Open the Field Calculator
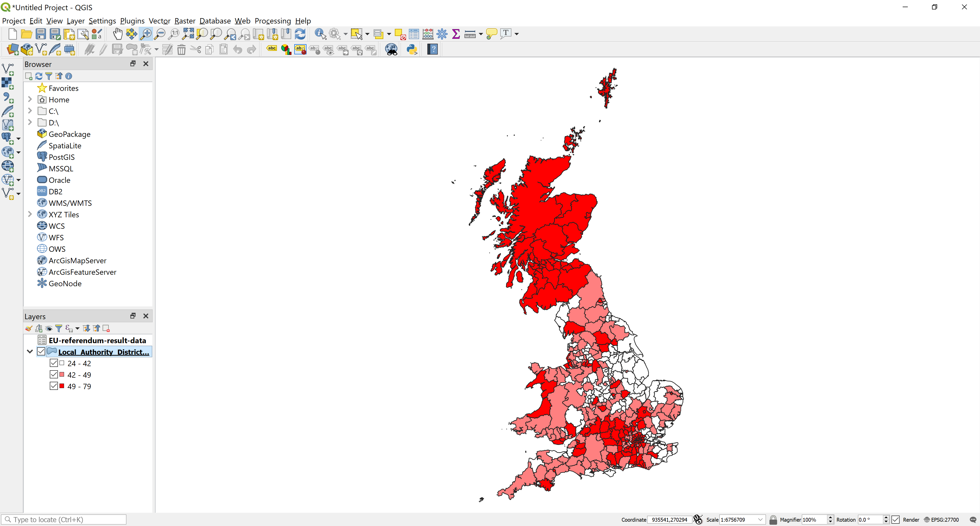 tap(428, 34)
